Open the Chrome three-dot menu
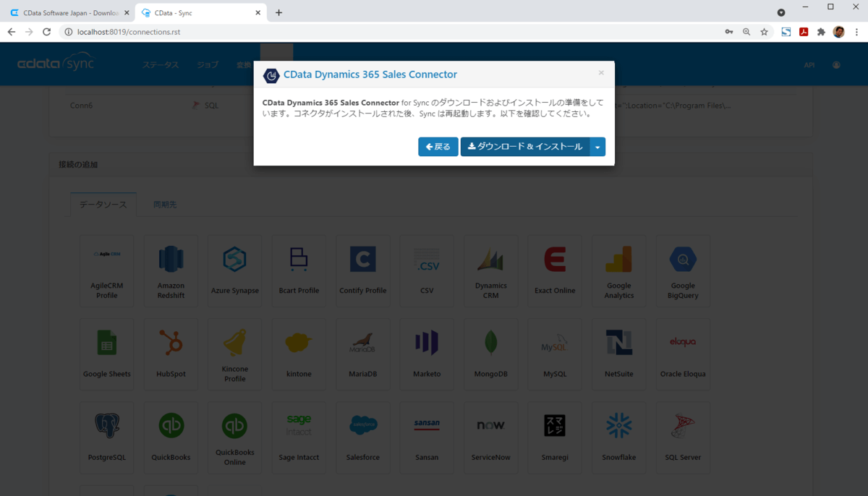This screenshot has width=868, height=496. click(857, 32)
